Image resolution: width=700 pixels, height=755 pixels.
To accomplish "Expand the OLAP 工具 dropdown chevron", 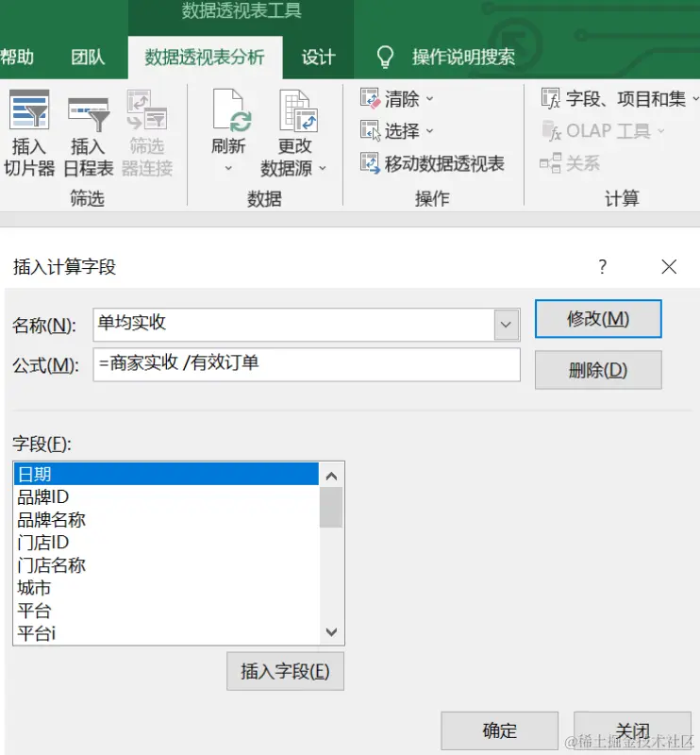I will coord(661,130).
